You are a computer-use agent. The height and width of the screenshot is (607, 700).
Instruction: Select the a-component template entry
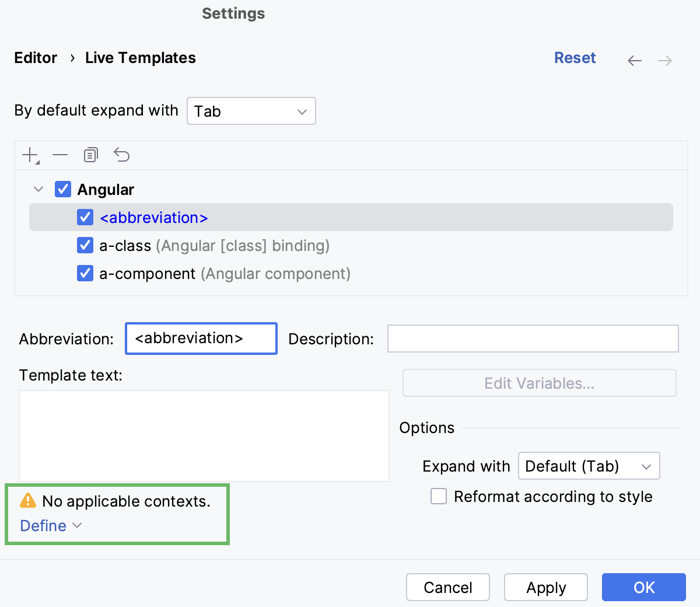pos(225,274)
